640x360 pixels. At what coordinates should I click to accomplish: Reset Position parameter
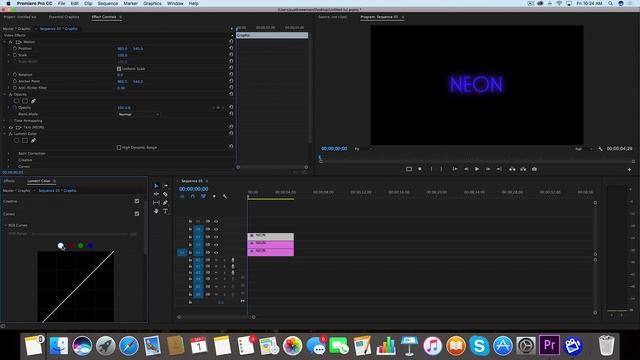point(231,48)
